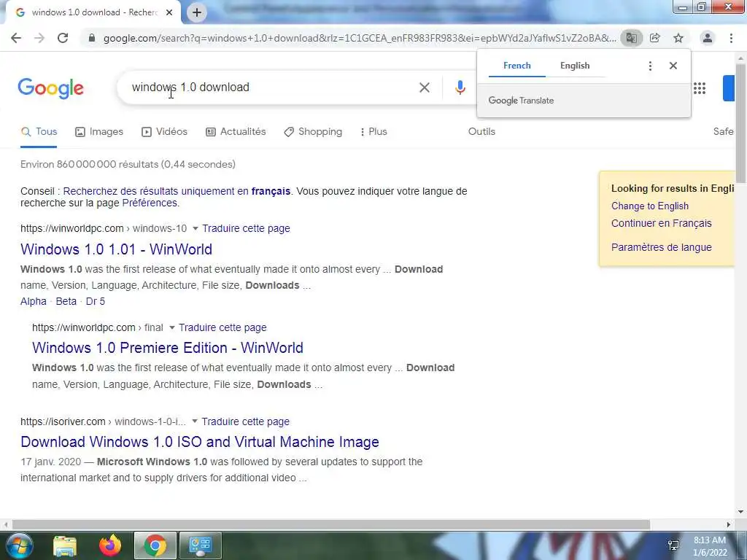The image size is (747, 560).
Task: Open the Beta sublink
Action: tap(66, 301)
